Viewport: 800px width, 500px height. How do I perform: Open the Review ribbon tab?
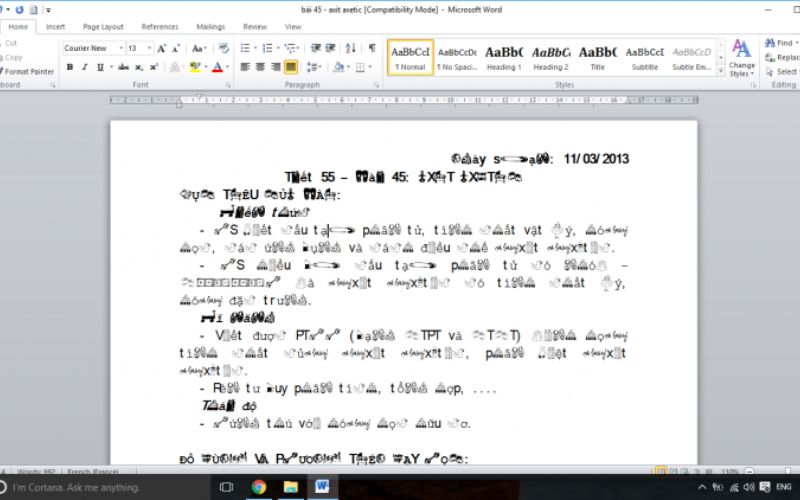click(x=255, y=27)
